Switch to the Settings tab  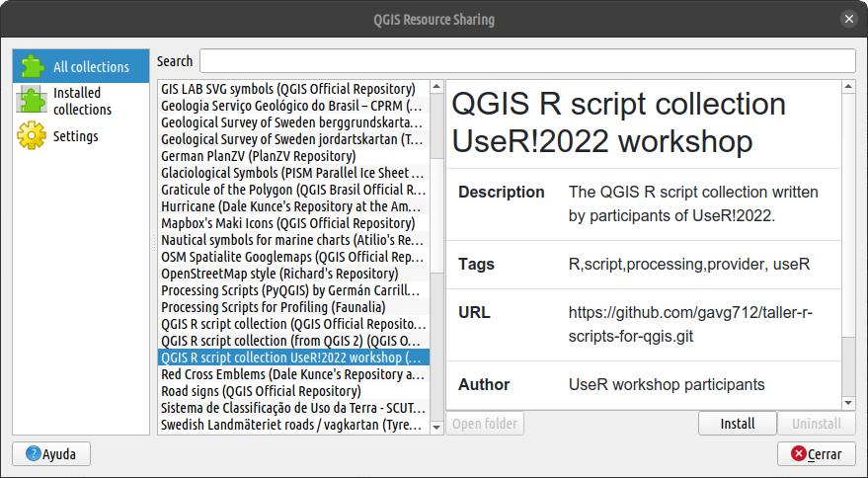[x=76, y=136]
